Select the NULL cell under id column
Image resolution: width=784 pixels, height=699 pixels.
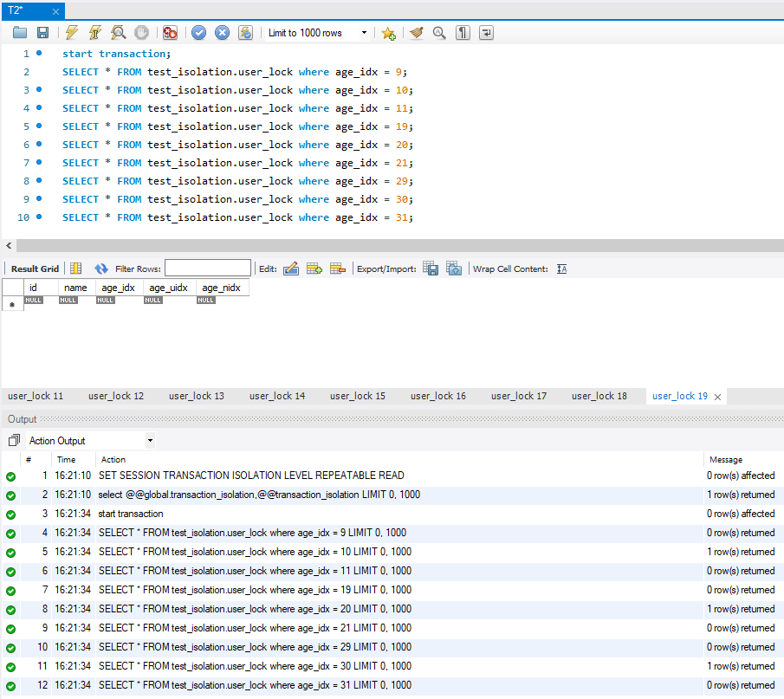34,300
